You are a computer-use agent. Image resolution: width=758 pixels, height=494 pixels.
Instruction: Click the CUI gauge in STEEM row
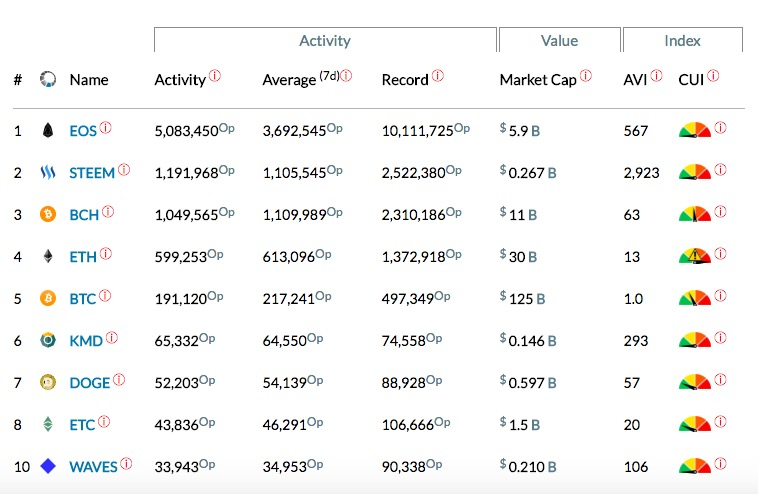(x=695, y=173)
